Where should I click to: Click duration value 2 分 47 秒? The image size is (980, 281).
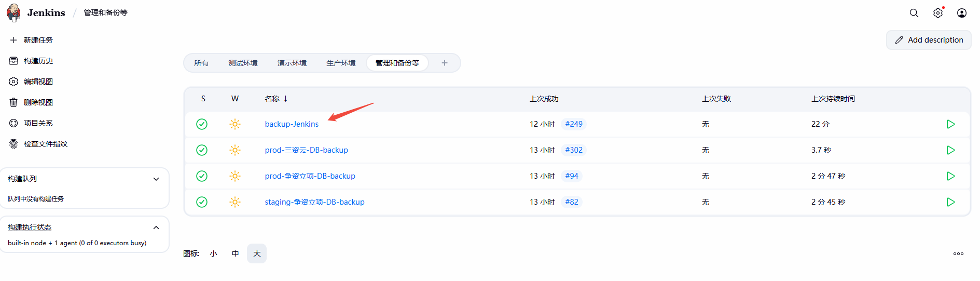click(x=828, y=176)
